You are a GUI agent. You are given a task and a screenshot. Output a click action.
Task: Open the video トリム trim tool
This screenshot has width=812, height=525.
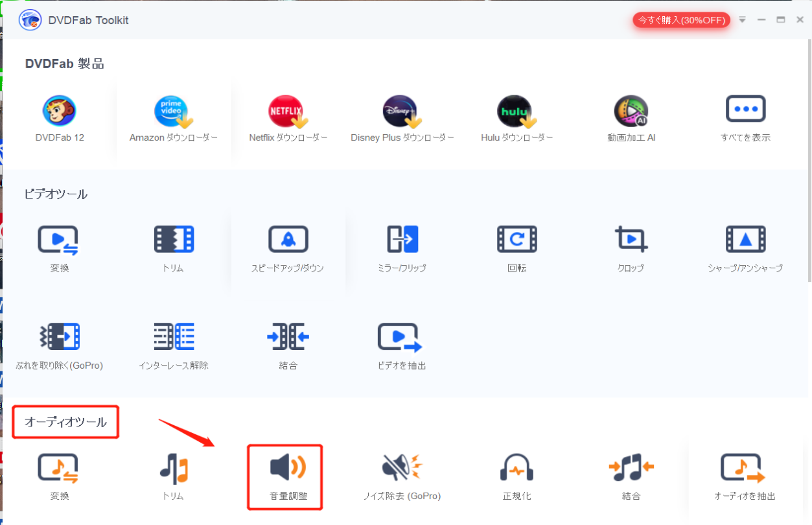173,240
